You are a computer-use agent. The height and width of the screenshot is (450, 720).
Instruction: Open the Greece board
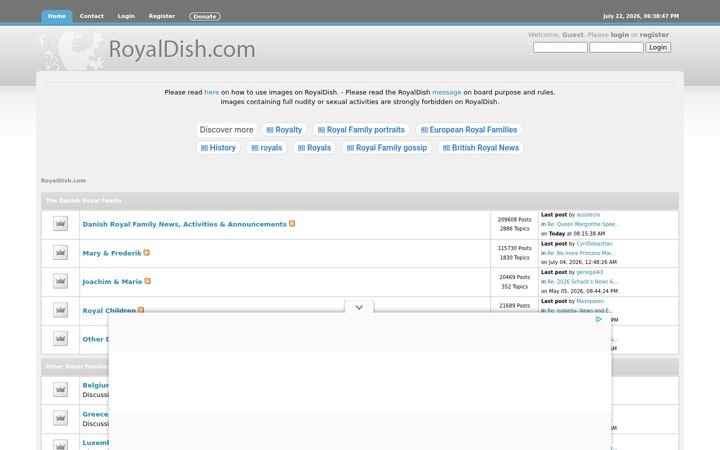pyautogui.click(x=95, y=414)
